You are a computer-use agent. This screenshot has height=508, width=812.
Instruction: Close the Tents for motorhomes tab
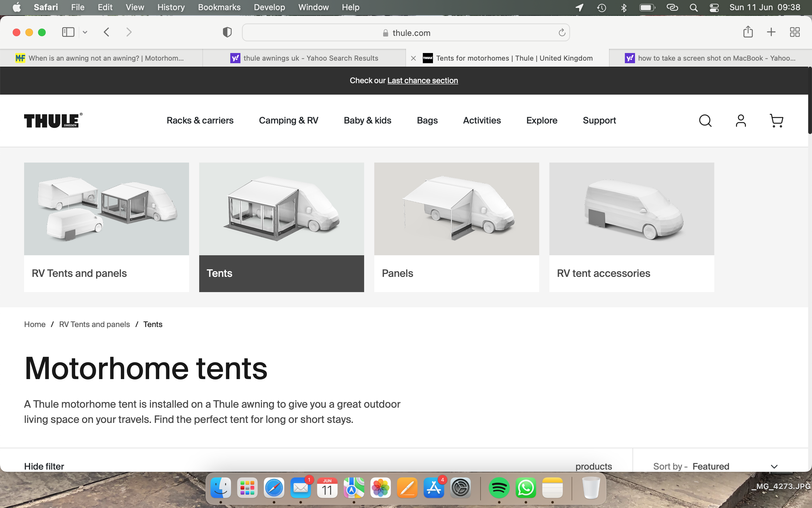(x=413, y=58)
